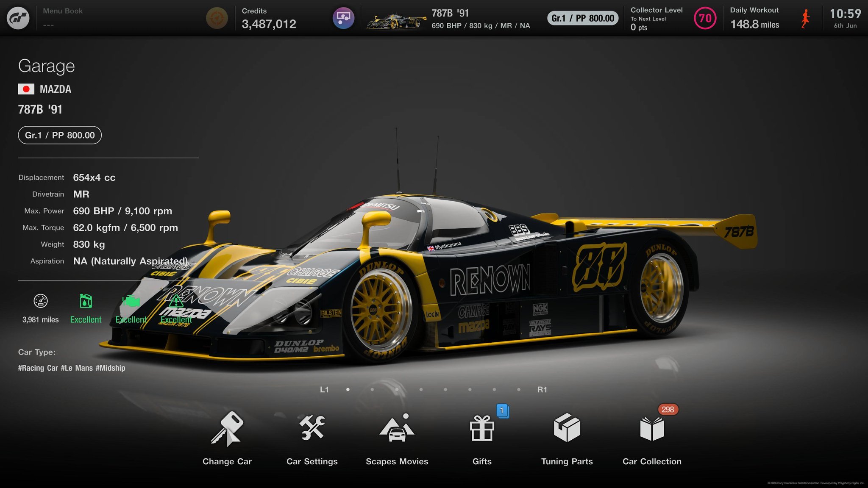Click the red 298 badge on Car Collection
This screenshot has height=488, width=868.
click(668, 410)
